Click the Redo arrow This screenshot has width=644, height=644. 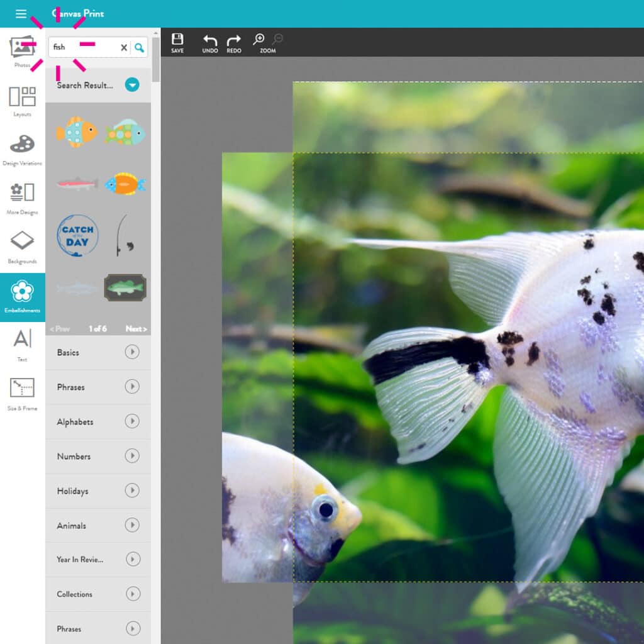[x=234, y=42]
